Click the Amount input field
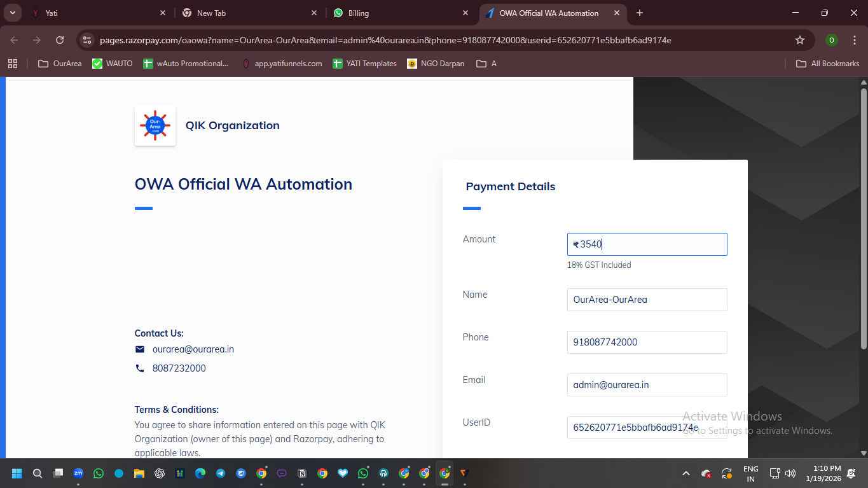The height and width of the screenshot is (488, 868). click(647, 244)
